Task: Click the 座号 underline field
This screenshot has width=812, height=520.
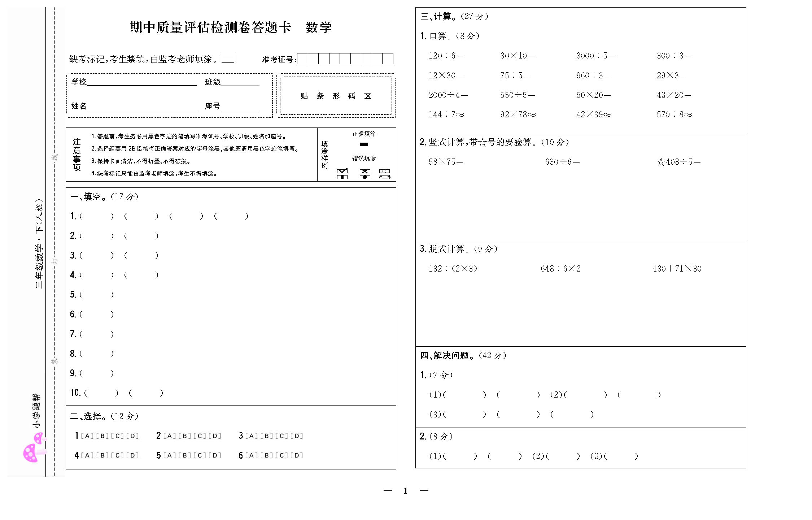Action: [240, 106]
